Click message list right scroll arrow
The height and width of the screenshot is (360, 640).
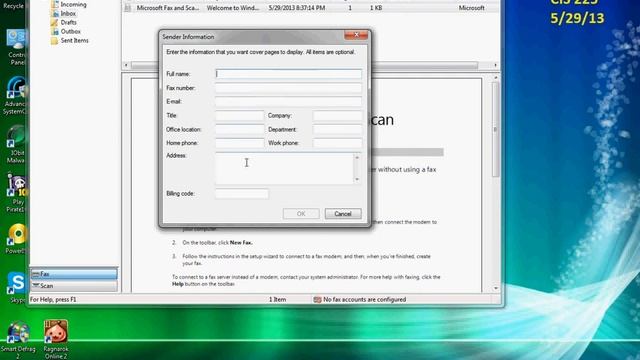point(496,65)
